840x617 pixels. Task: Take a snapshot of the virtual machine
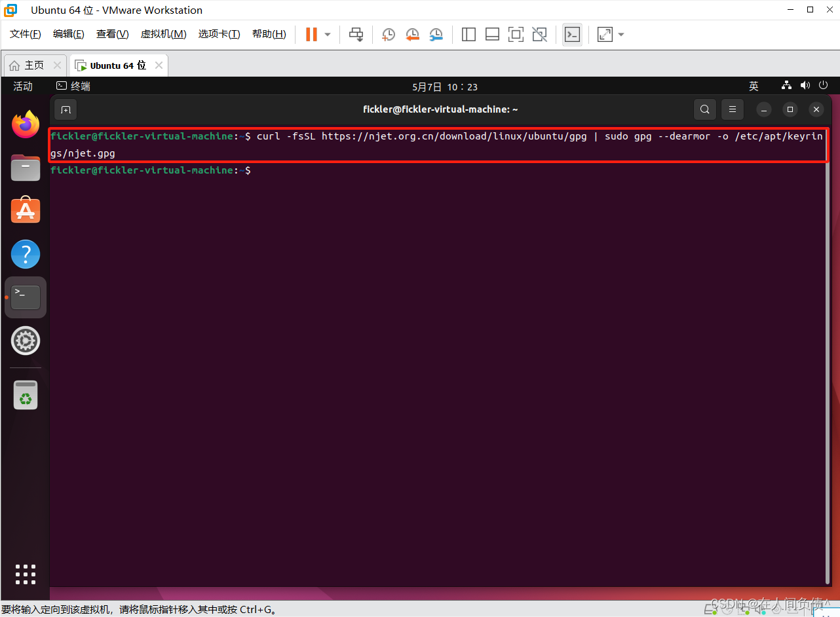pos(389,35)
